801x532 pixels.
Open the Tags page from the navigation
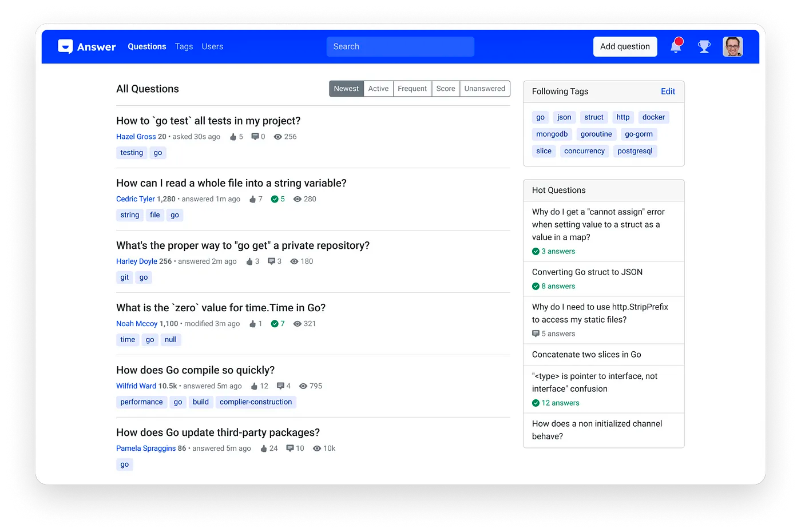tap(184, 46)
